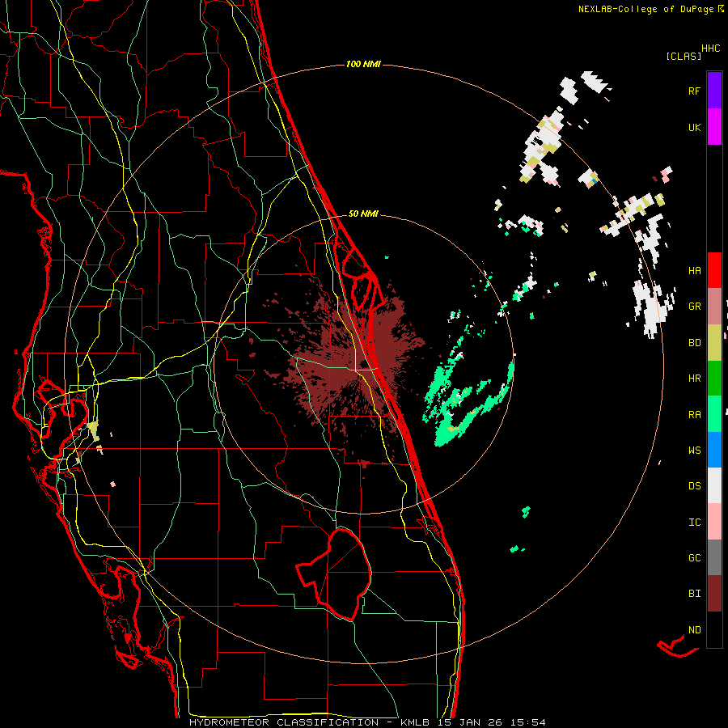Viewport: 728px width, 728px height.
Task: Click the "HR" legend label
Action: click(694, 379)
